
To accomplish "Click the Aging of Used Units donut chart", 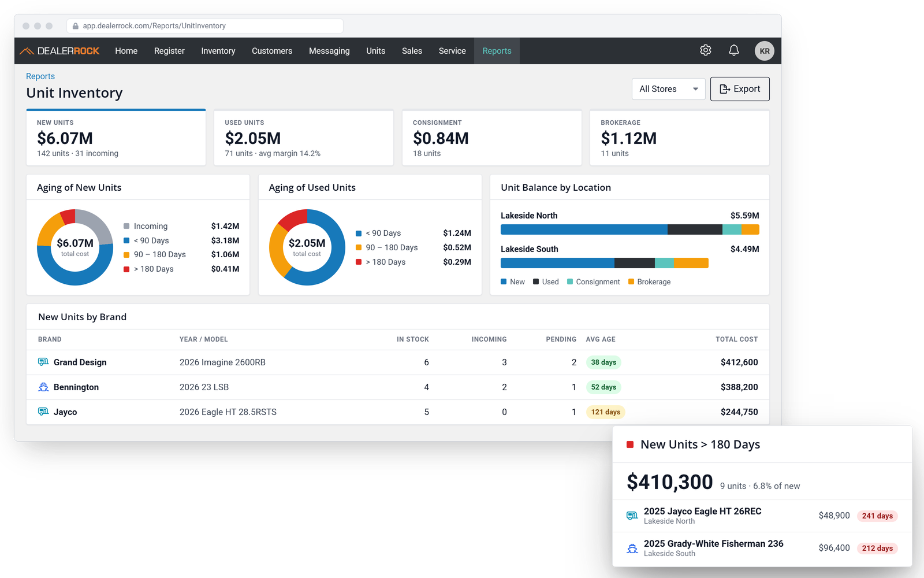I will tap(307, 247).
